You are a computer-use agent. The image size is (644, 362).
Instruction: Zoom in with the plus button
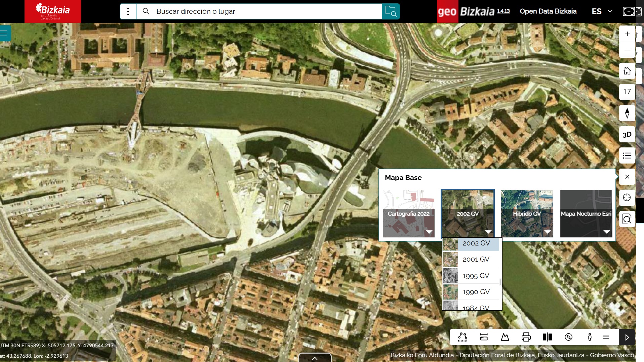coord(627,34)
